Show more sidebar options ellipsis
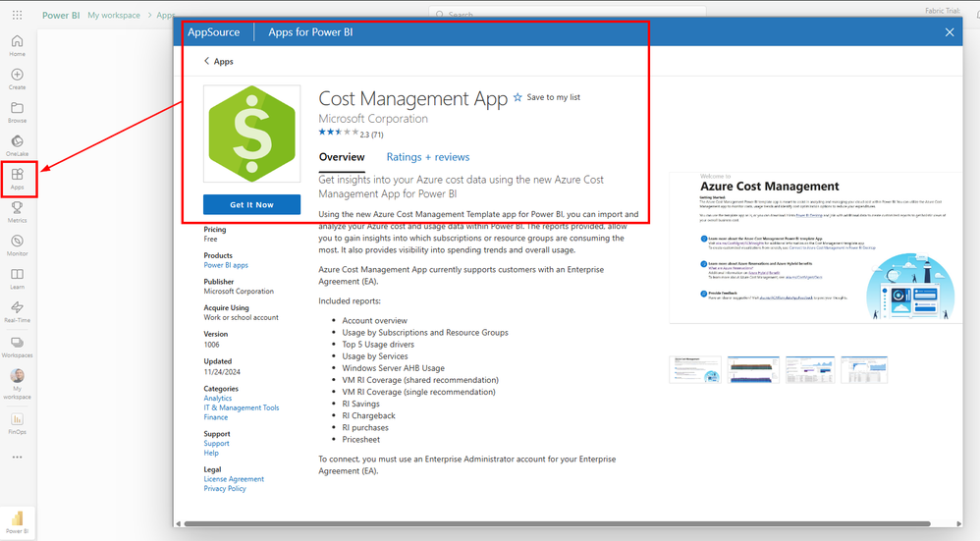 point(17,457)
